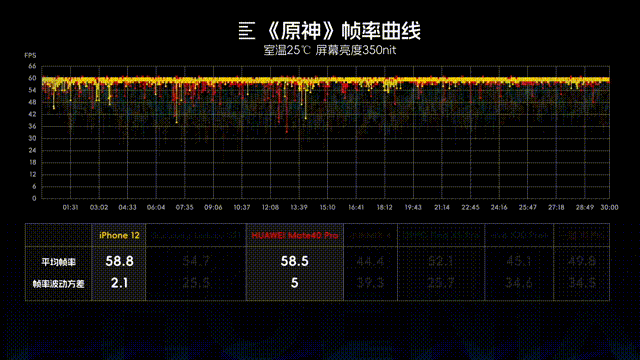Click the 27:18 time label

[556, 207]
